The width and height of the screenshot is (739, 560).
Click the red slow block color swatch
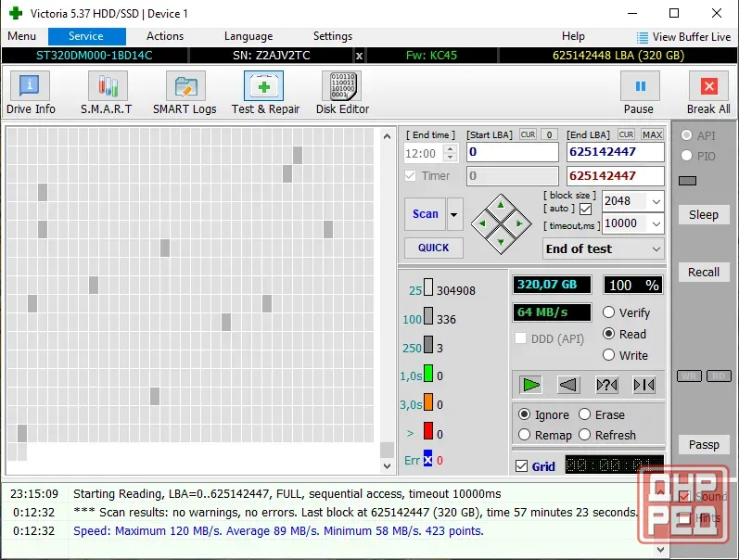(x=428, y=430)
